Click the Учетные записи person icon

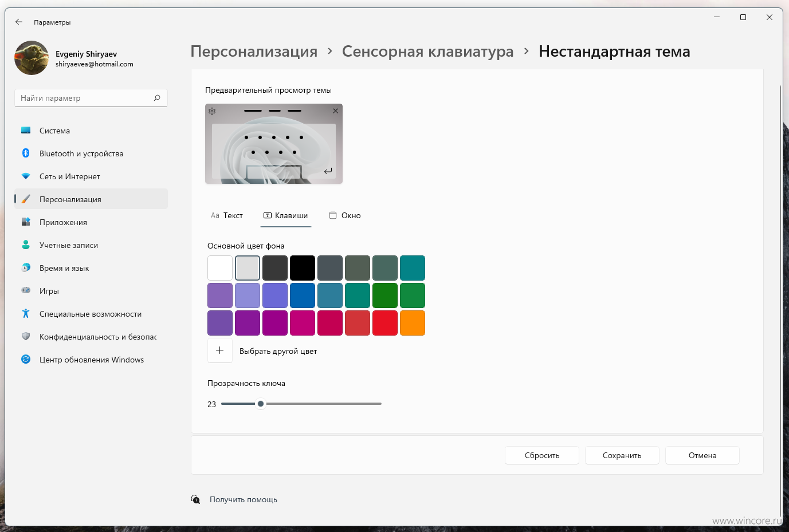click(26, 245)
